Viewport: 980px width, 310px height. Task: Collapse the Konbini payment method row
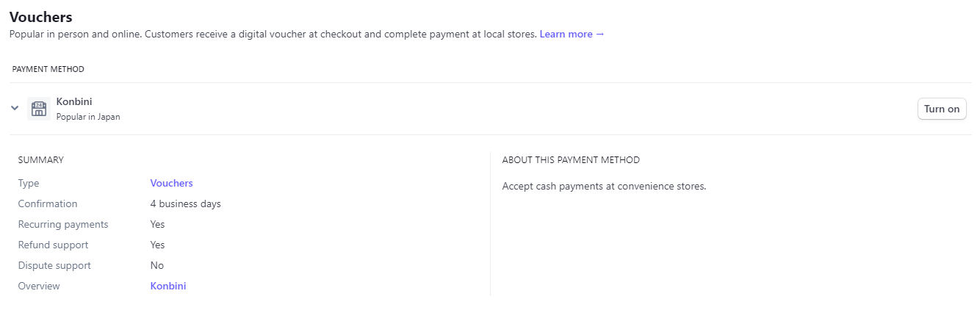tap(15, 108)
